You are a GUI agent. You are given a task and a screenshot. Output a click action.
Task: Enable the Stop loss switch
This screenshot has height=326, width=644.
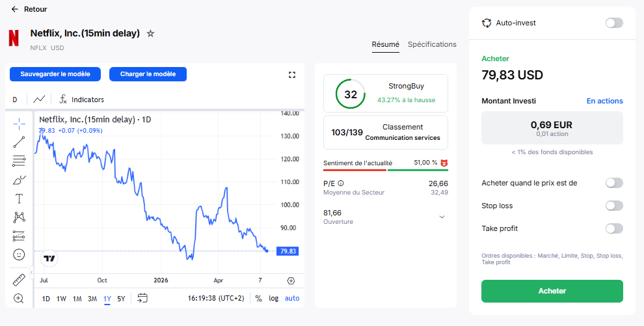(614, 206)
